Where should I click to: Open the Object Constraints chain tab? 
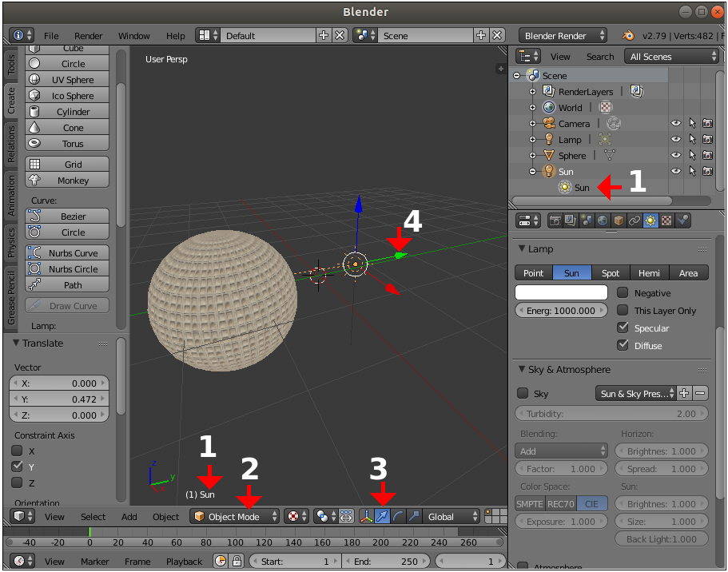coord(635,220)
